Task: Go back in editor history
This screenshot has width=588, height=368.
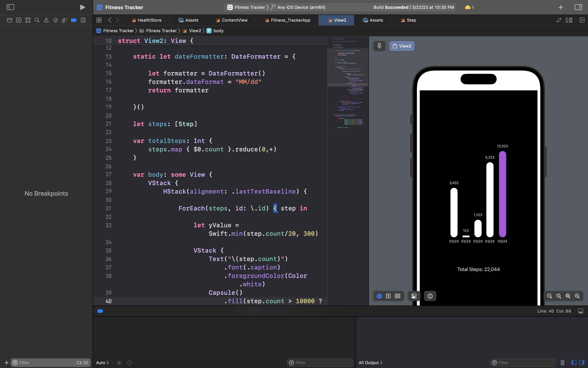Action: (x=110, y=20)
